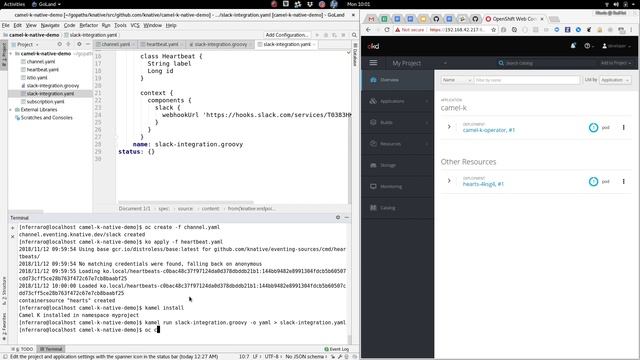This screenshot has height=360, width=640.
Task: Click the Project panel settings gear icon
Action: click(79, 44)
